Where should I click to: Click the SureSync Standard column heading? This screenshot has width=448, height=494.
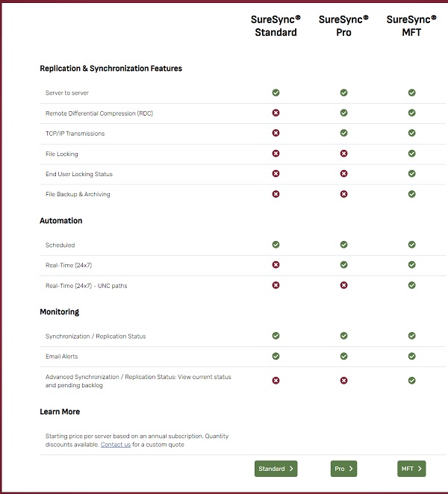point(276,26)
